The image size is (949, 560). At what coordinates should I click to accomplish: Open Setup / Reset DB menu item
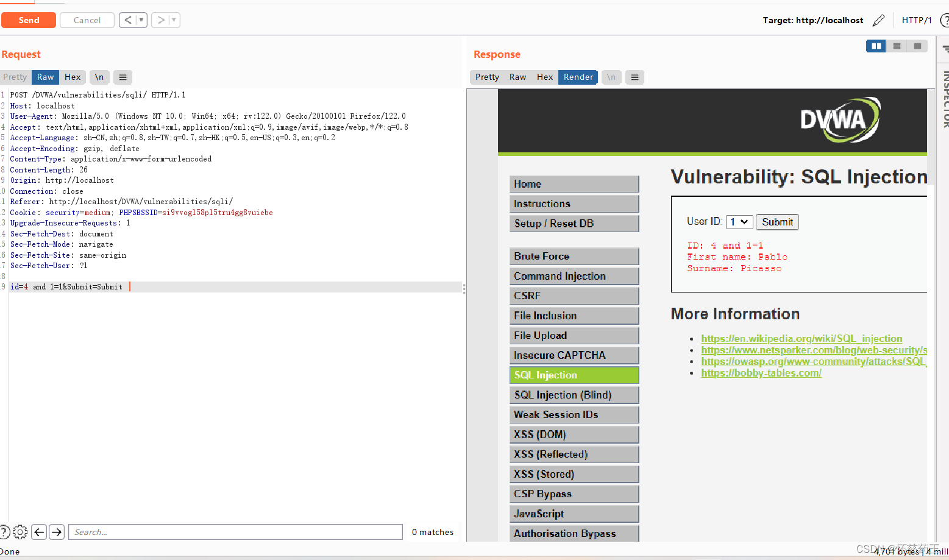click(574, 224)
